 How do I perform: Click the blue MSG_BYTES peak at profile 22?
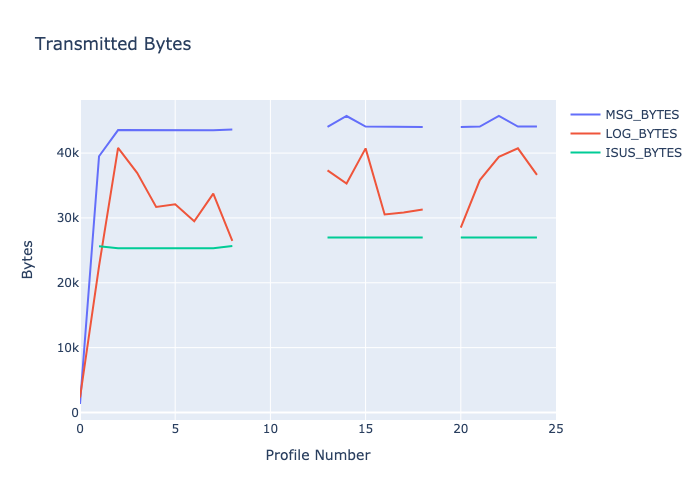coord(498,116)
